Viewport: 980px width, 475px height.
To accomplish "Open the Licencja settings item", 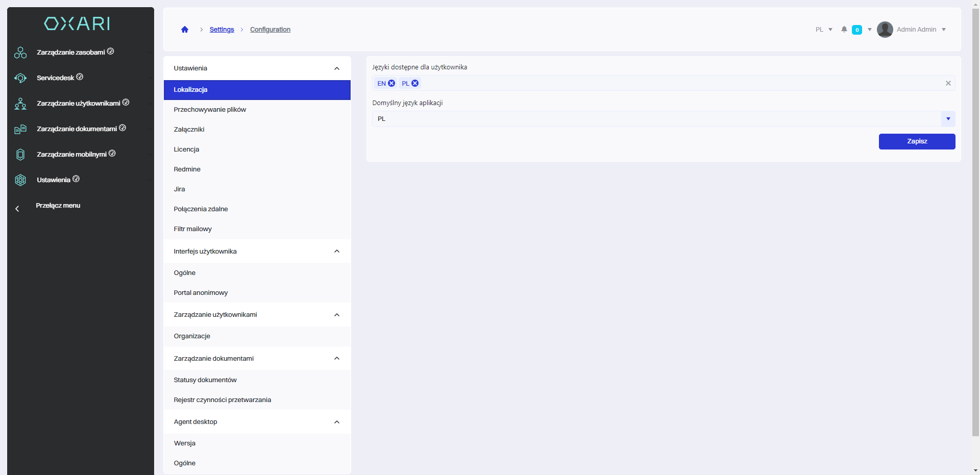I will (186, 149).
